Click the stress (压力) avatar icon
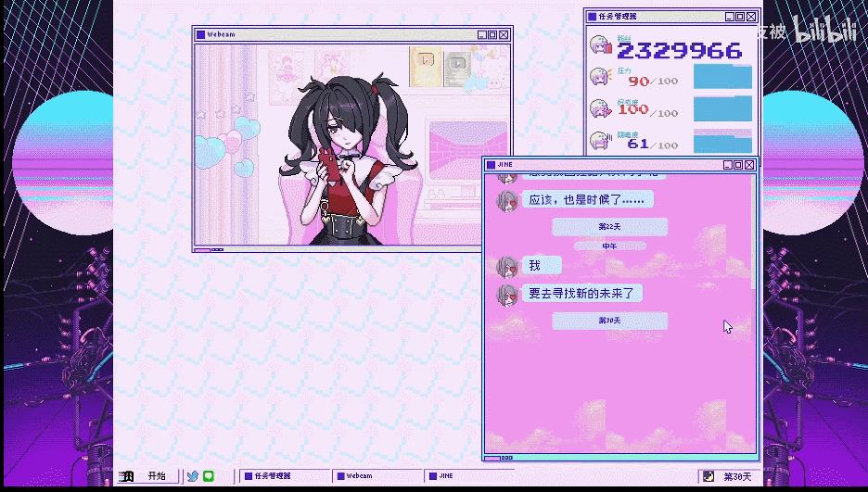 coord(600,77)
